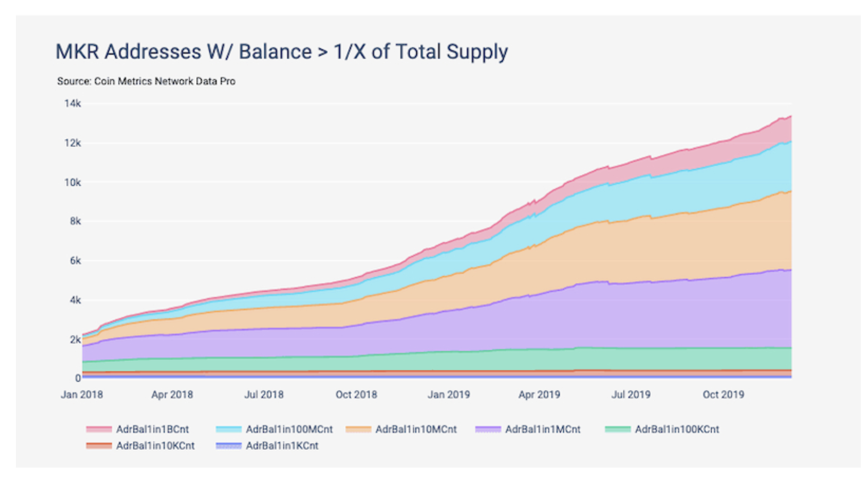Toggle the AdrBal1in100MCnt legend label
The height and width of the screenshot is (478, 868).
(289, 429)
